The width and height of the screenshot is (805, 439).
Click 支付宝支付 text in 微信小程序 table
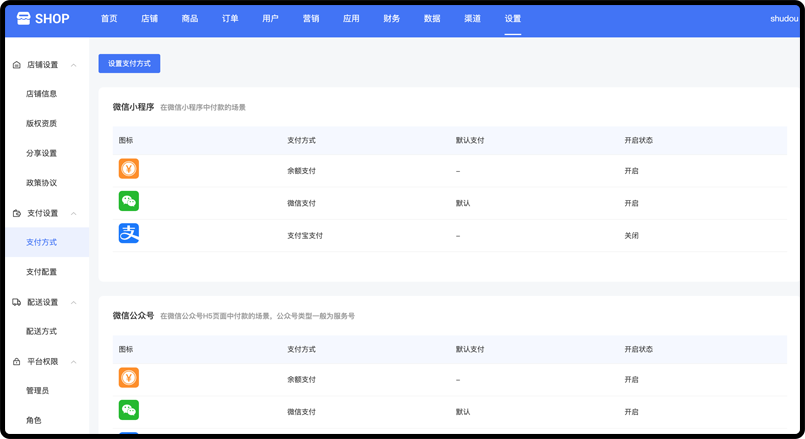tap(305, 236)
